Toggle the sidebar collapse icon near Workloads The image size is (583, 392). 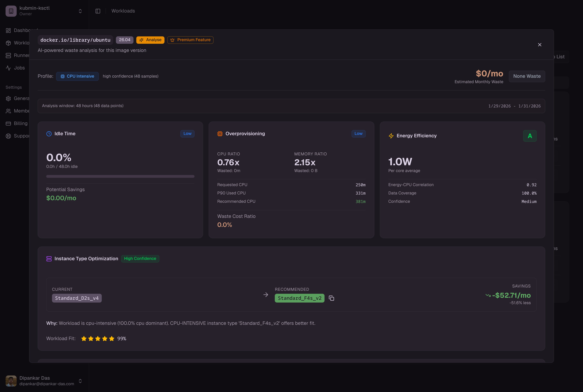tap(98, 11)
